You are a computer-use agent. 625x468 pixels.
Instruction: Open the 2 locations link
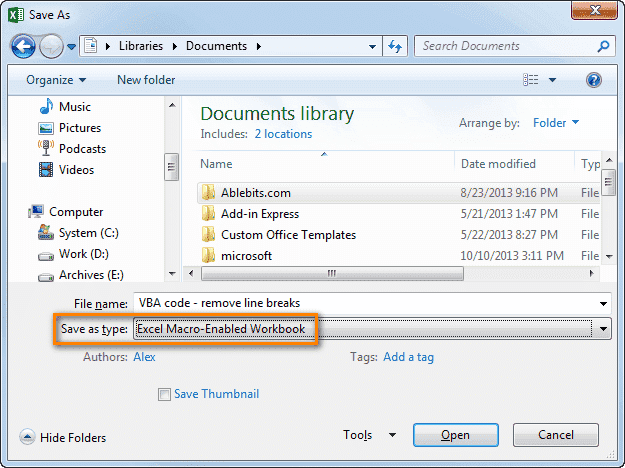coord(283,134)
